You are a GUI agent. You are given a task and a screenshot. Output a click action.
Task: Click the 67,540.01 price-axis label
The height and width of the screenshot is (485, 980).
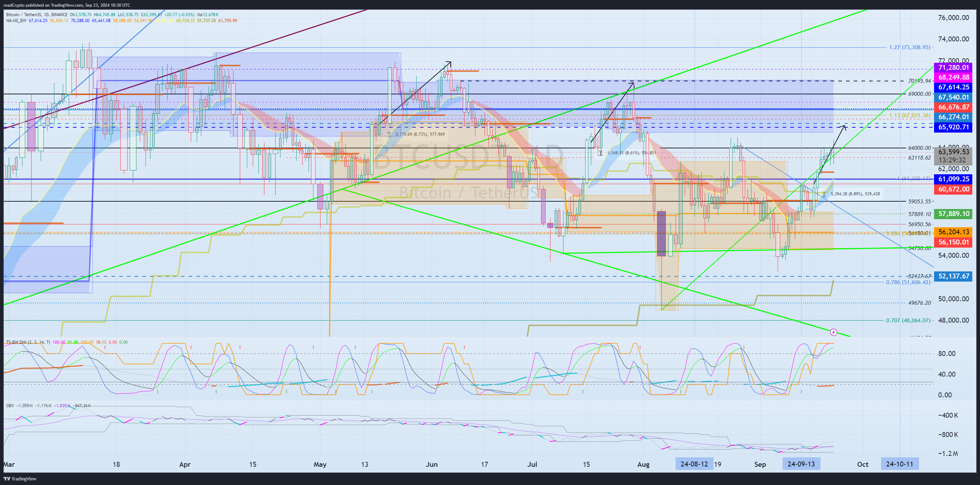coord(953,97)
